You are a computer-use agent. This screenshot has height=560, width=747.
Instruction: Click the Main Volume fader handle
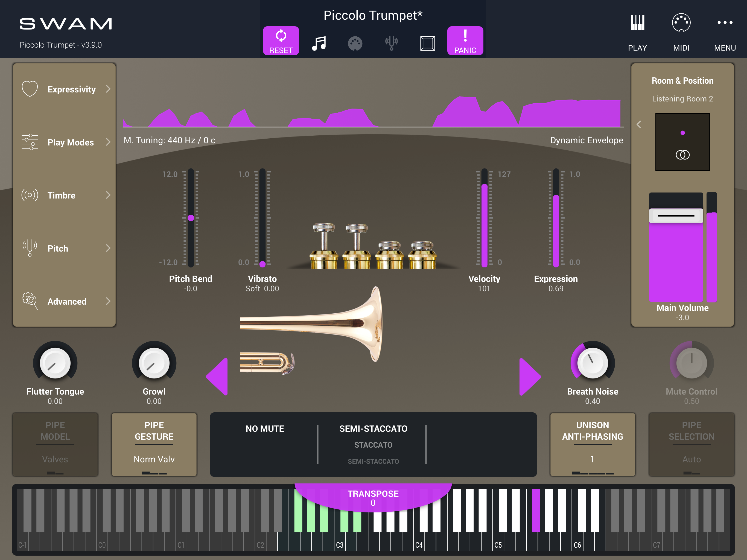(676, 215)
